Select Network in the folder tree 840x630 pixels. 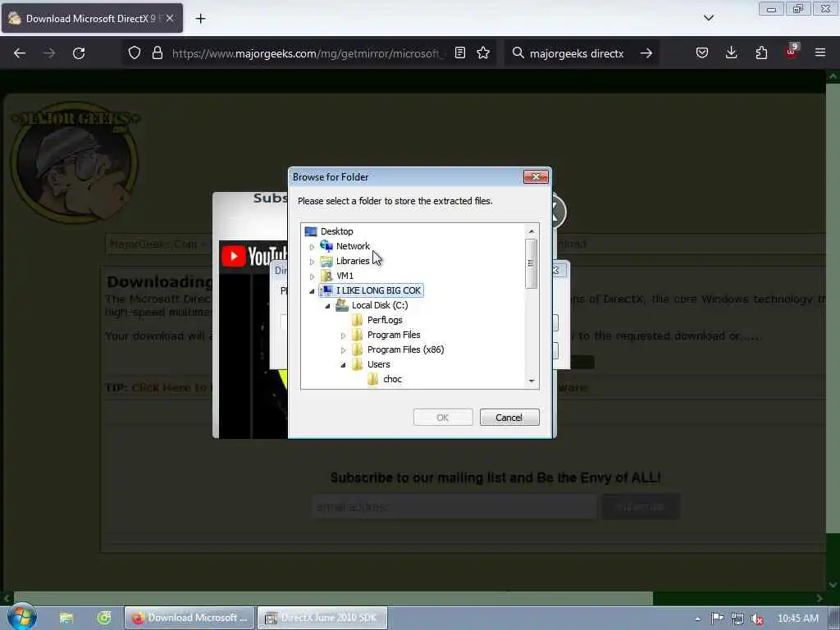click(353, 246)
